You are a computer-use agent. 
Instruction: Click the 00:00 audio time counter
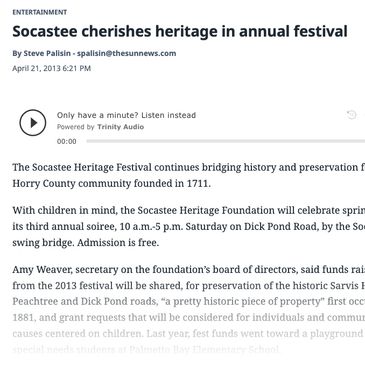[67, 142]
